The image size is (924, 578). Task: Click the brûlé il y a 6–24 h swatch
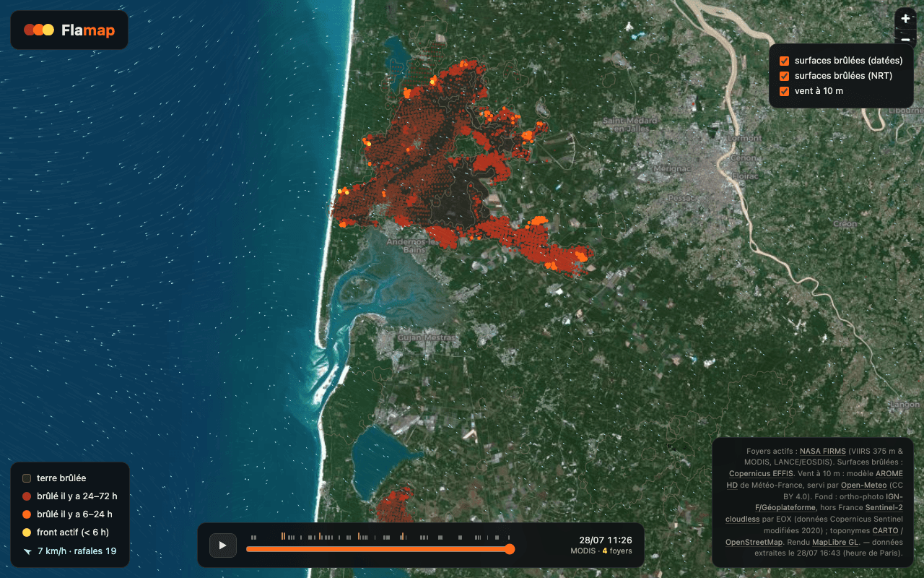pos(27,514)
